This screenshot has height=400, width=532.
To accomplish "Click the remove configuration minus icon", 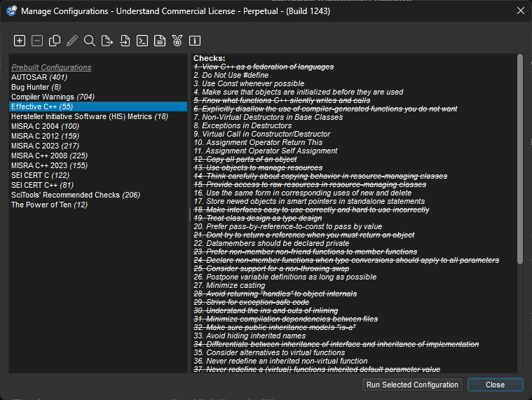I will coord(37,41).
